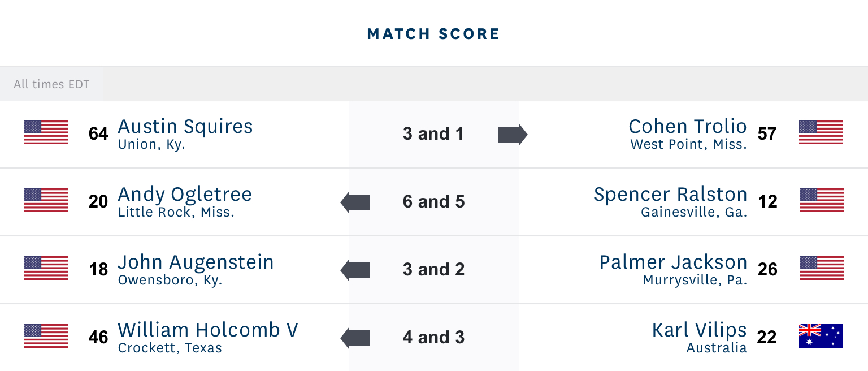Click the Australian flag beside Karl Vilips
Viewport: 868px width, 371px height.
(x=821, y=336)
